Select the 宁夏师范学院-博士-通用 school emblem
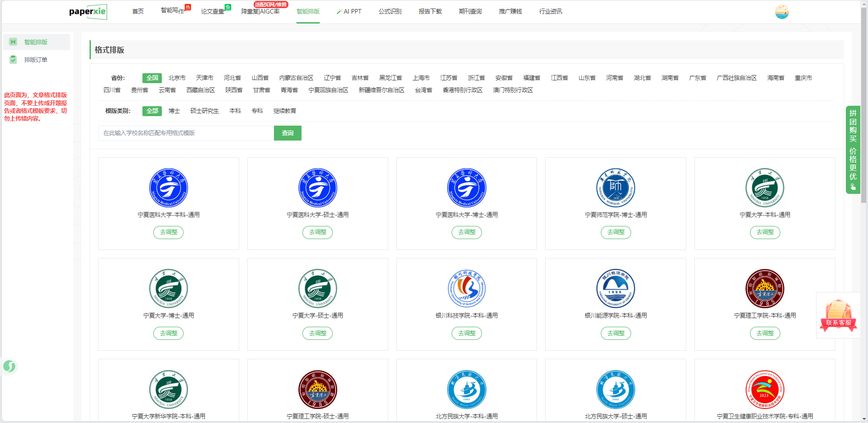The width and height of the screenshot is (868, 423). click(x=615, y=188)
